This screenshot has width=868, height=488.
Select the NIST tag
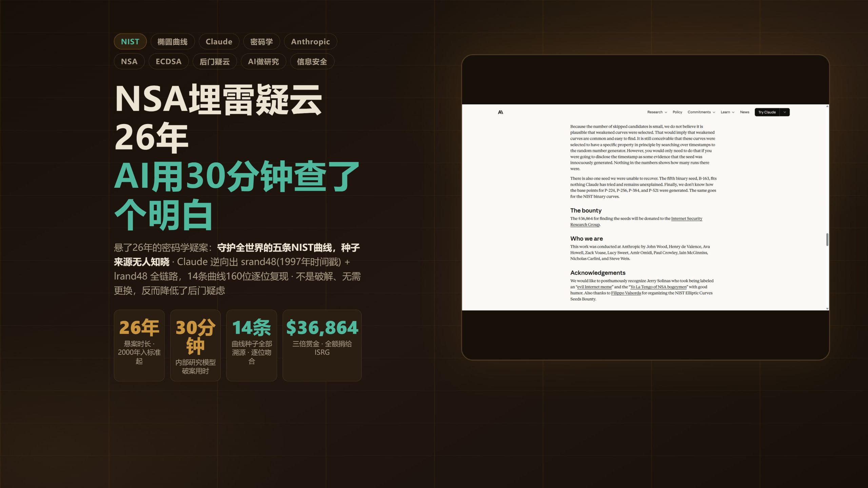click(x=130, y=42)
